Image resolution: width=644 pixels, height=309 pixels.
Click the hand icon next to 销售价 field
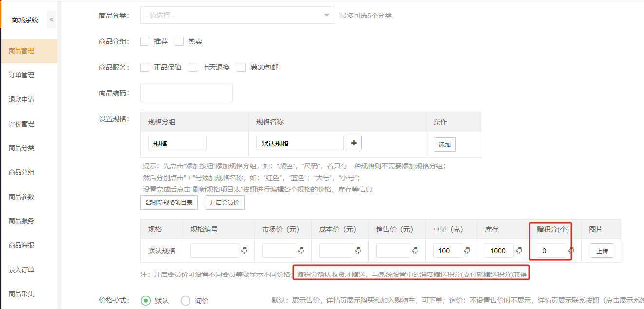point(416,251)
